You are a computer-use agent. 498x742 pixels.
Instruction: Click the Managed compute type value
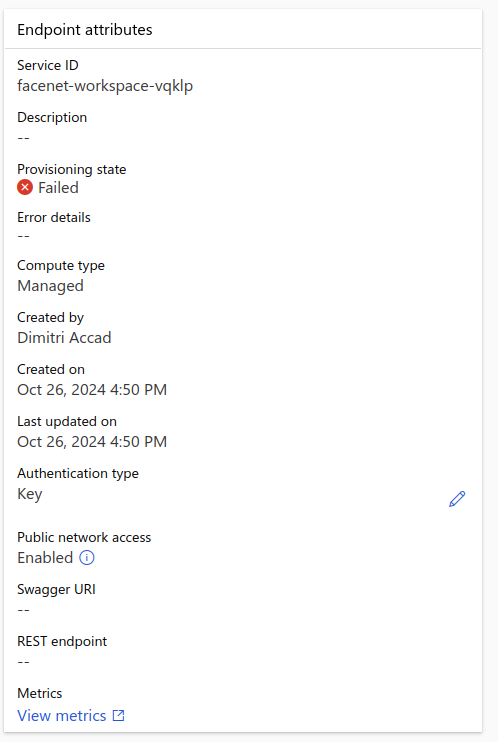pyautogui.click(x=50, y=286)
